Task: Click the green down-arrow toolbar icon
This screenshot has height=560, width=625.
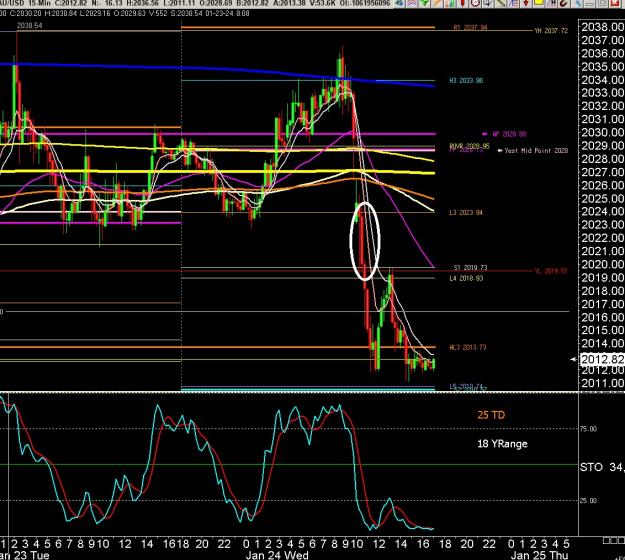Action: click(x=425, y=3)
